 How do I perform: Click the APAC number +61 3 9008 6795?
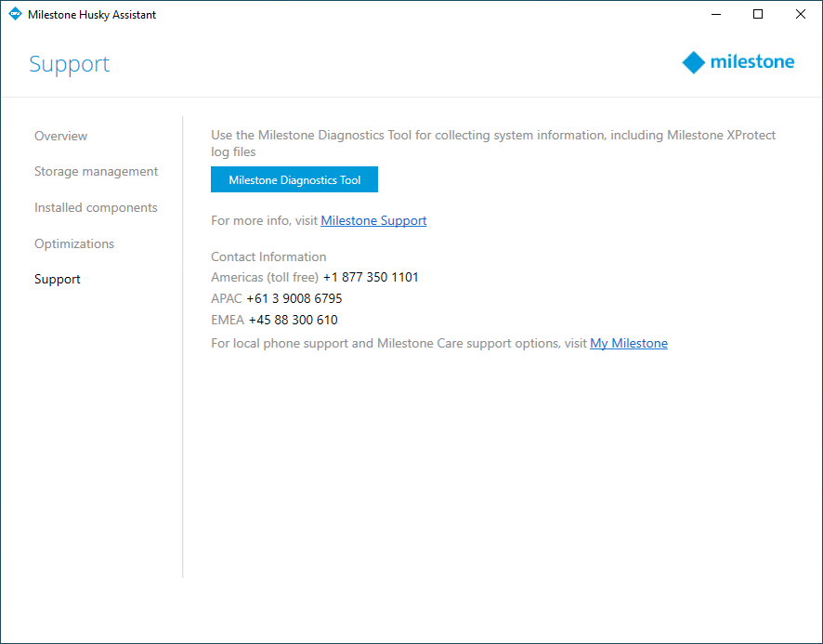(x=294, y=298)
